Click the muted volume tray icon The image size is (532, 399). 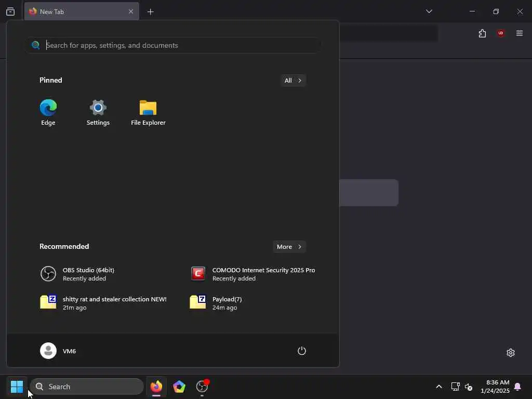(x=469, y=387)
